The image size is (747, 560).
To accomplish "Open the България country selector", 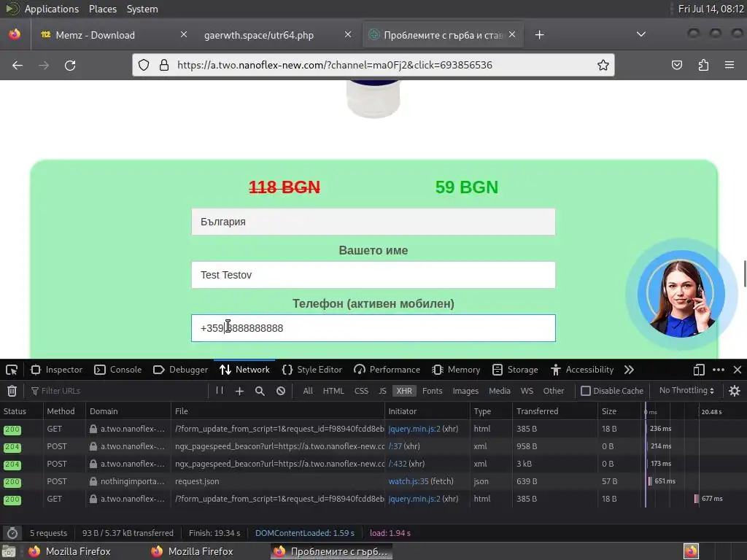I will coord(373,222).
